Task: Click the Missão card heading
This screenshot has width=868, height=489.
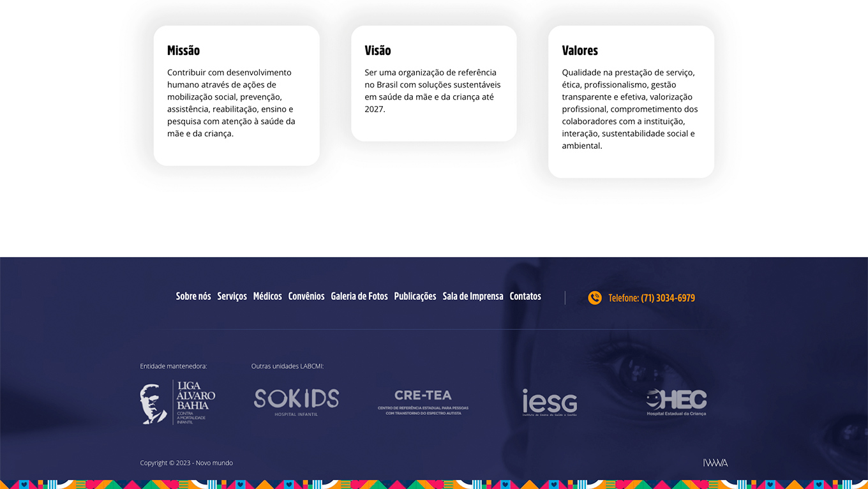Action: point(183,50)
